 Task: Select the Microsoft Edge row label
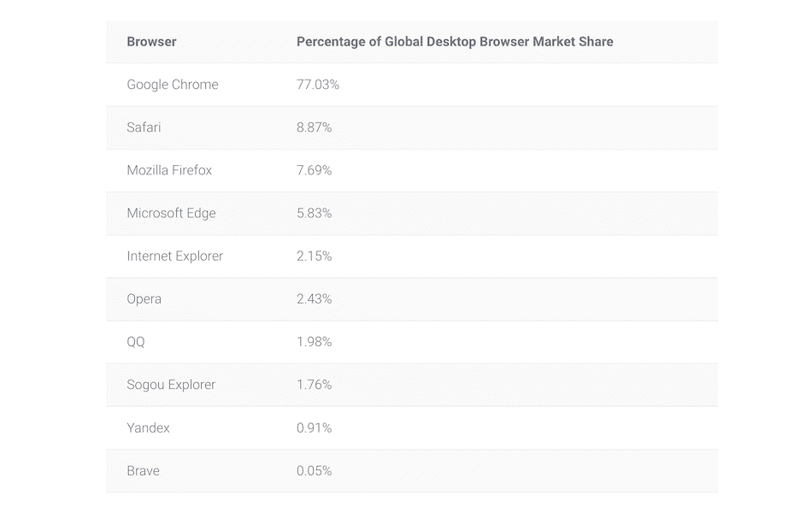pyautogui.click(x=171, y=213)
